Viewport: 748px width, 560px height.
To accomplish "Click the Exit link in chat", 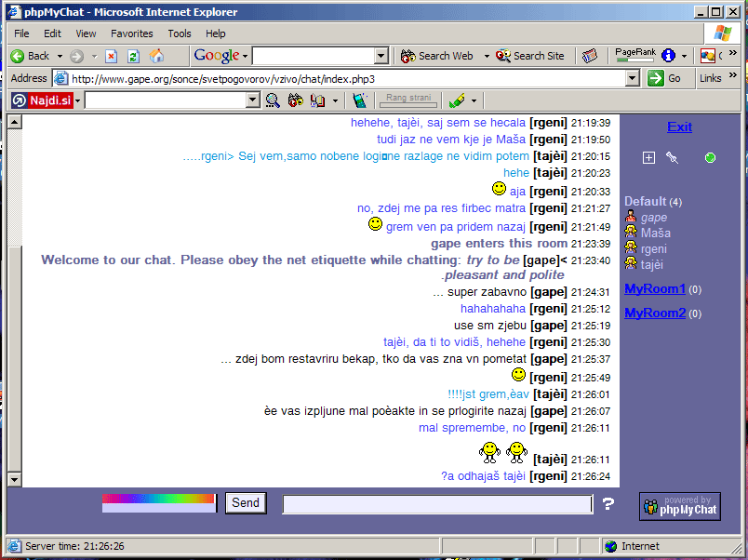I will pos(679,127).
